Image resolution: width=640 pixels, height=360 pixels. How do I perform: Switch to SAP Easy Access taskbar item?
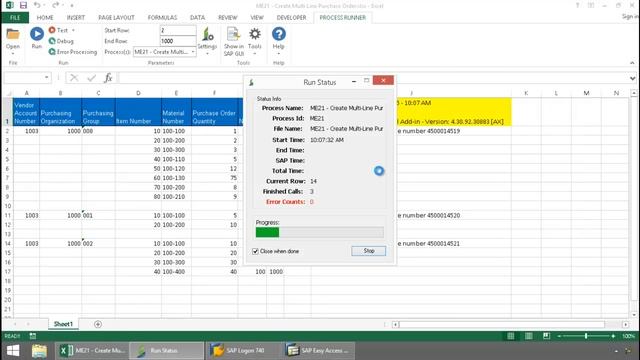click(318, 351)
